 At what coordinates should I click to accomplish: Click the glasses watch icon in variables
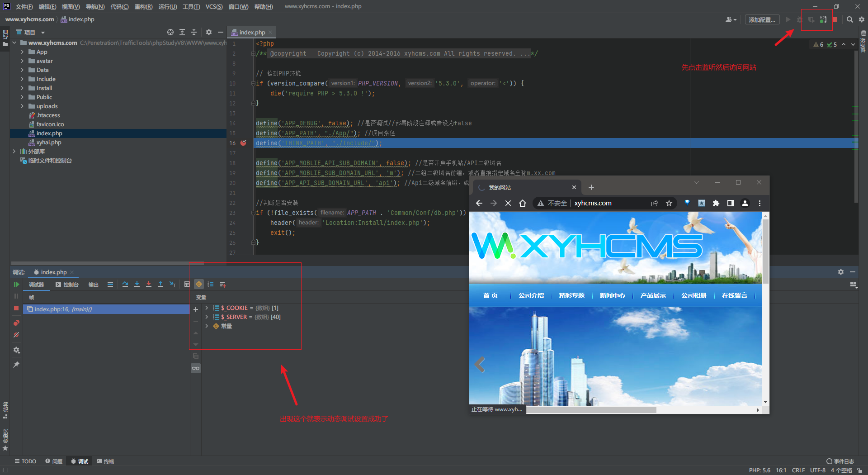click(x=196, y=368)
